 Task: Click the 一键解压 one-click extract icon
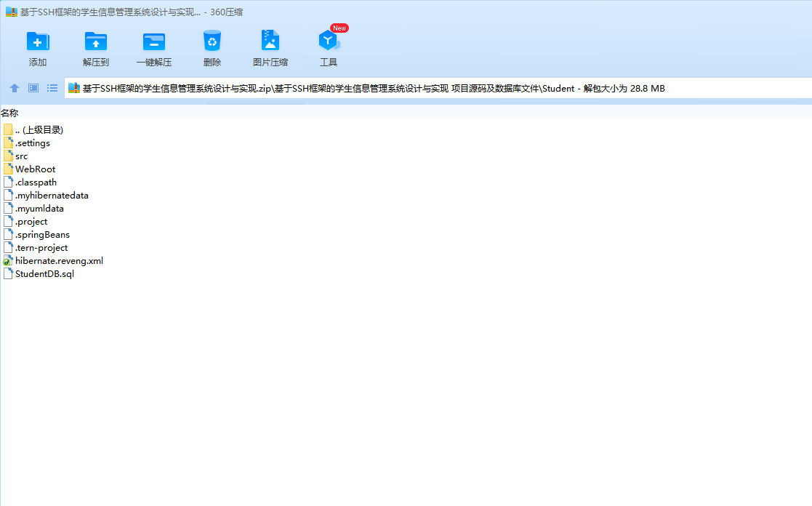[154, 41]
